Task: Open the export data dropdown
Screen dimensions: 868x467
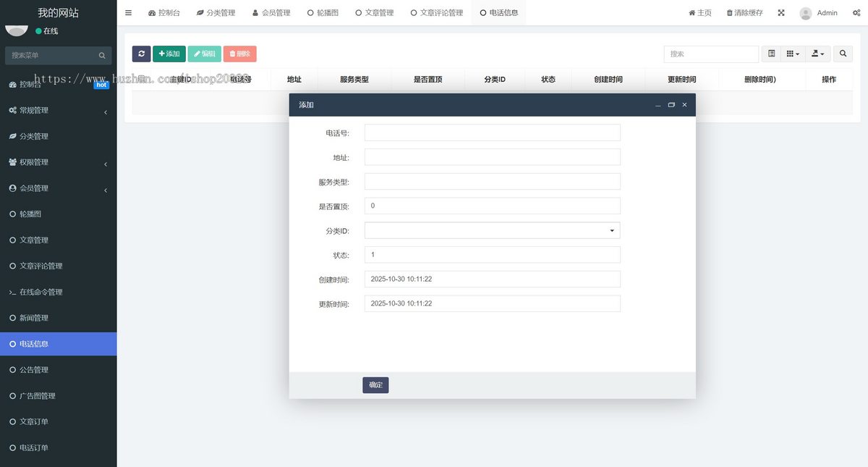Action: click(818, 54)
